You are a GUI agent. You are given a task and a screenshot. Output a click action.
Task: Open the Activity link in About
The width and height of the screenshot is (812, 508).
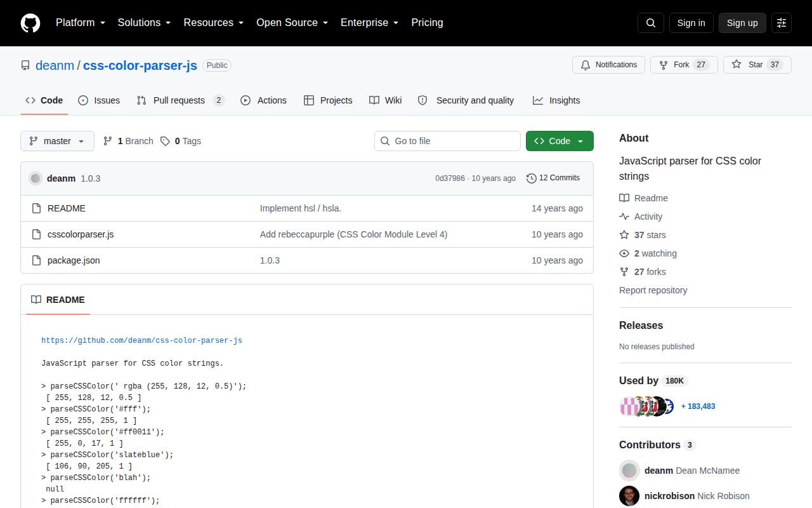(641, 217)
